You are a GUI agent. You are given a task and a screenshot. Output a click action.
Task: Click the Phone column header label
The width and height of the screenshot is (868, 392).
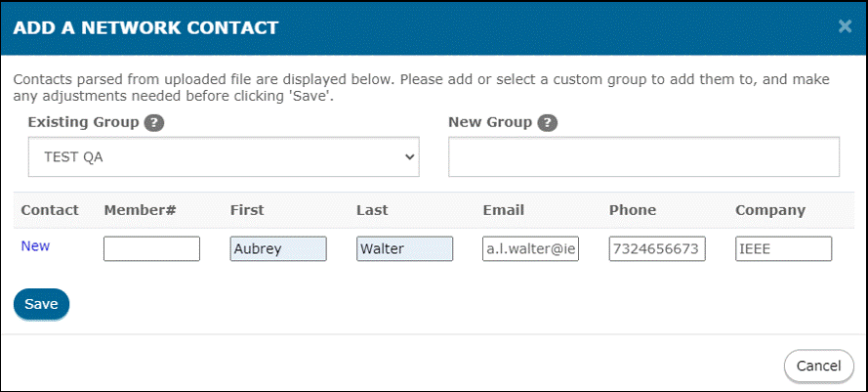coord(633,210)
